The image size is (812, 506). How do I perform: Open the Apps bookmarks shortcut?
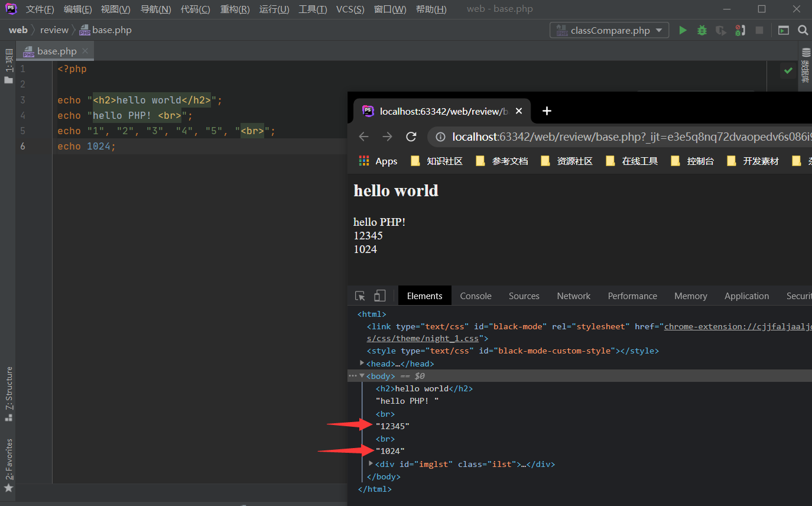coord(378,161)
